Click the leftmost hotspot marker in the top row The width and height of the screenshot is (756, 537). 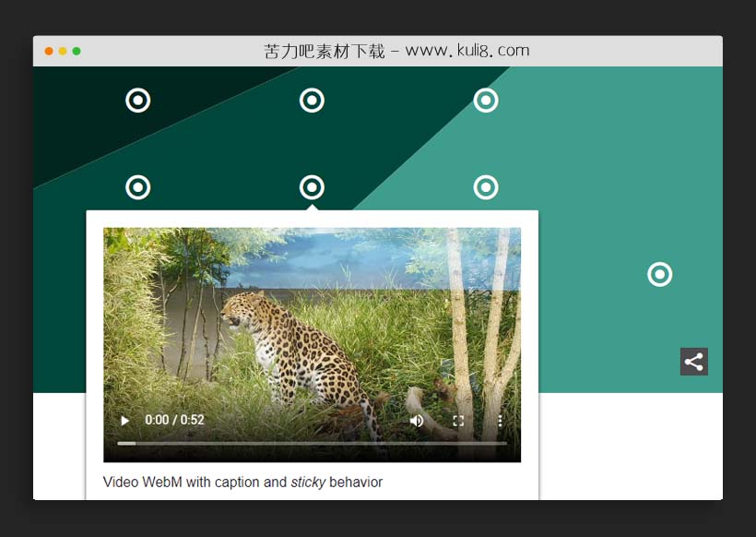(x=137, y=100)
